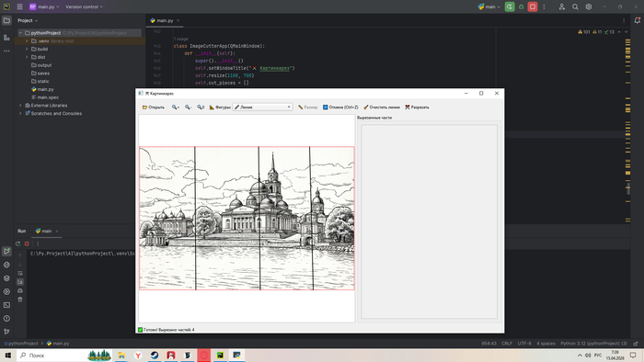The height and width of the screenshot is (362, 644).
Task: Open the Линия shape dropdown
Action: (x=263, y=107)
